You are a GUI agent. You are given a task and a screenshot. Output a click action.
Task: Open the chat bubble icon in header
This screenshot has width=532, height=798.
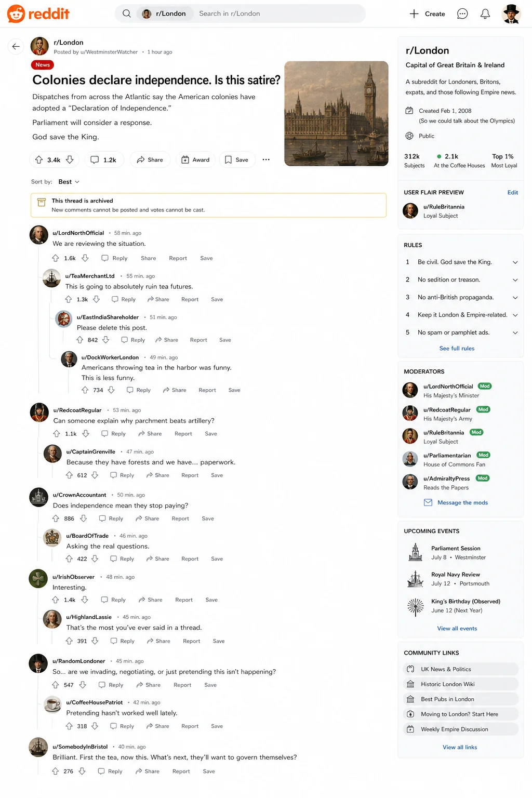pyautogui.click(x=462, y=14)
